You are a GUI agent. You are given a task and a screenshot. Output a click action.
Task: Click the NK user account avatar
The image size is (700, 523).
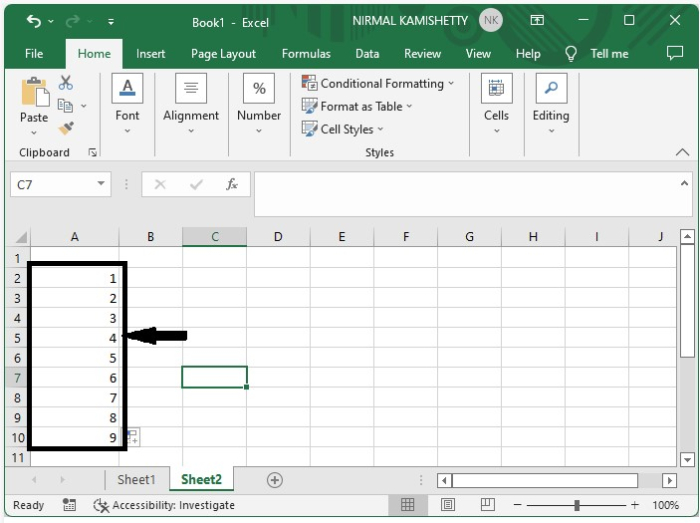click(x=491, y=20)
